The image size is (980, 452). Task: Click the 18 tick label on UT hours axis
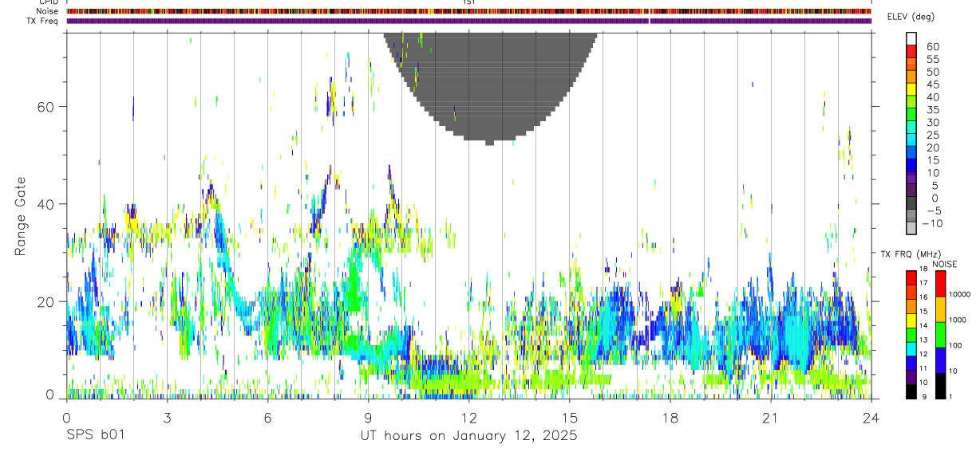click(x=670, y=418)
